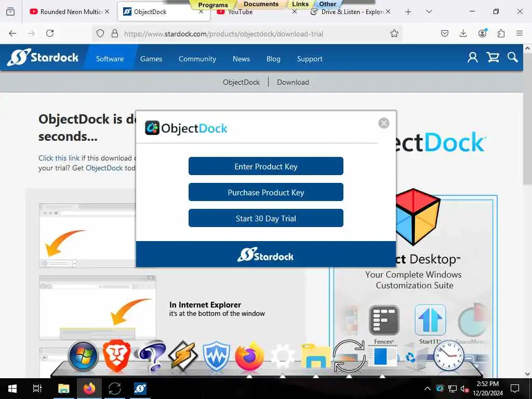532x399 pixels.
Task: Open the Software menu on Stardock
Action: 110,59
